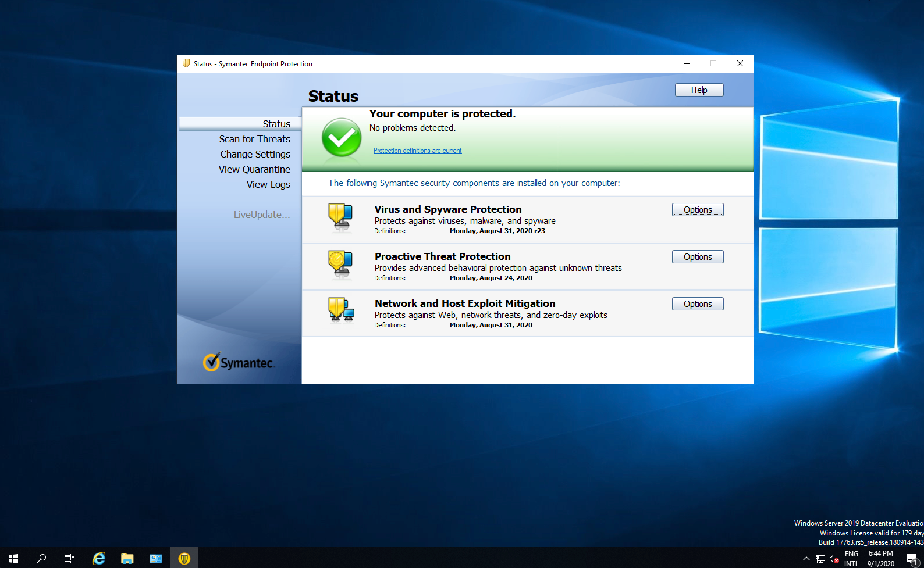The width and height of the screenshot is (924, 568).
Task: Click the 'No problems detected.' text
Action: coord(413,128)
